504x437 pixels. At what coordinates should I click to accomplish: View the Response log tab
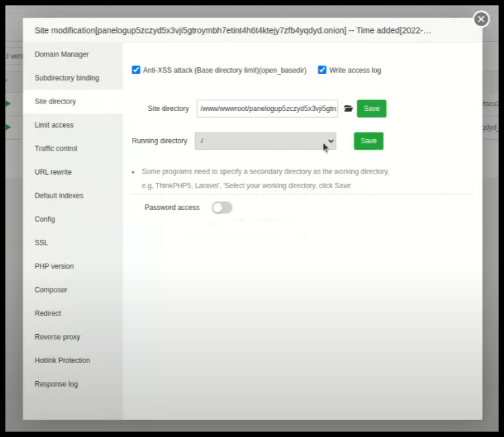click(x=57, y=384)
